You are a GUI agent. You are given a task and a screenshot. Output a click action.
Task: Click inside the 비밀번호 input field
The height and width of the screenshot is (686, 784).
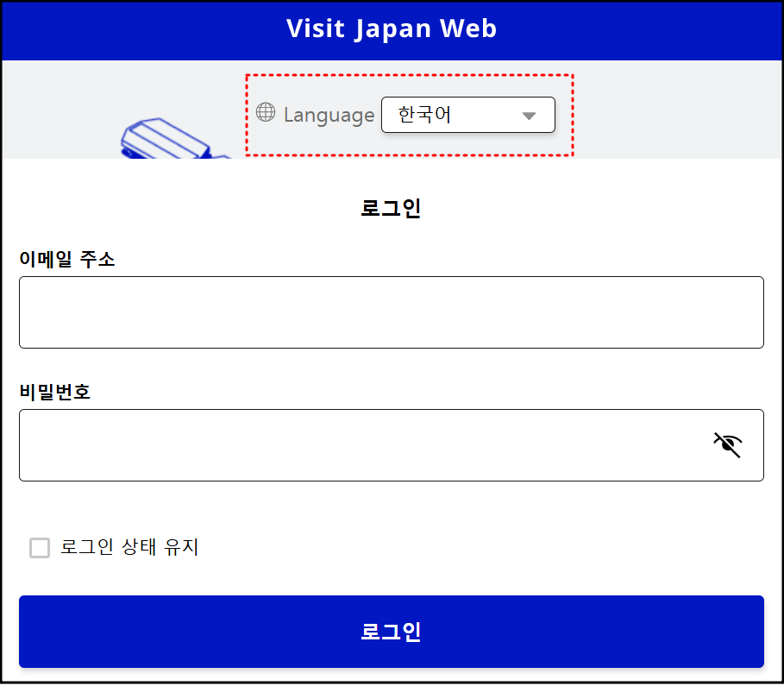click(392, 445)
